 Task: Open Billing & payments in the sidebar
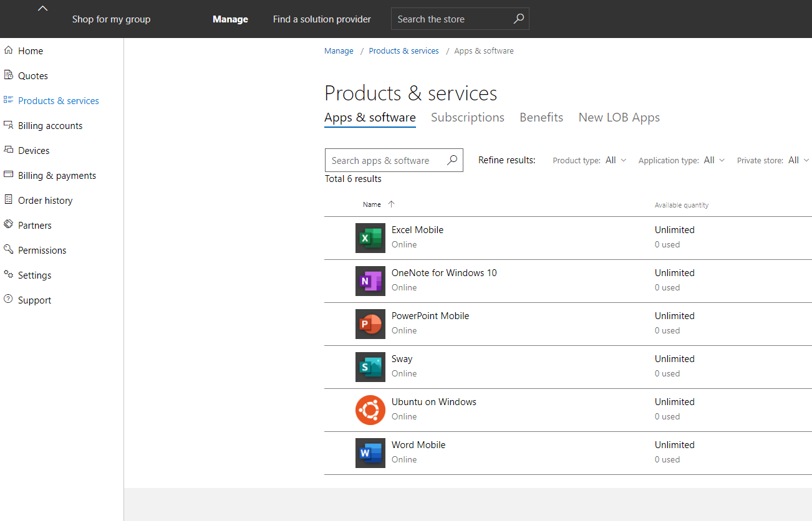(x=57, y=176)
